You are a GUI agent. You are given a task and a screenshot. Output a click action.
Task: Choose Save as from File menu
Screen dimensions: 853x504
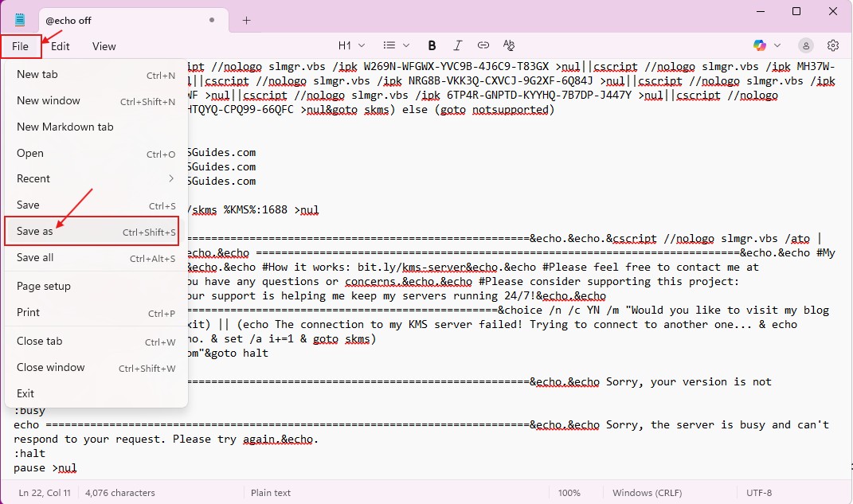tap(92, 232)
